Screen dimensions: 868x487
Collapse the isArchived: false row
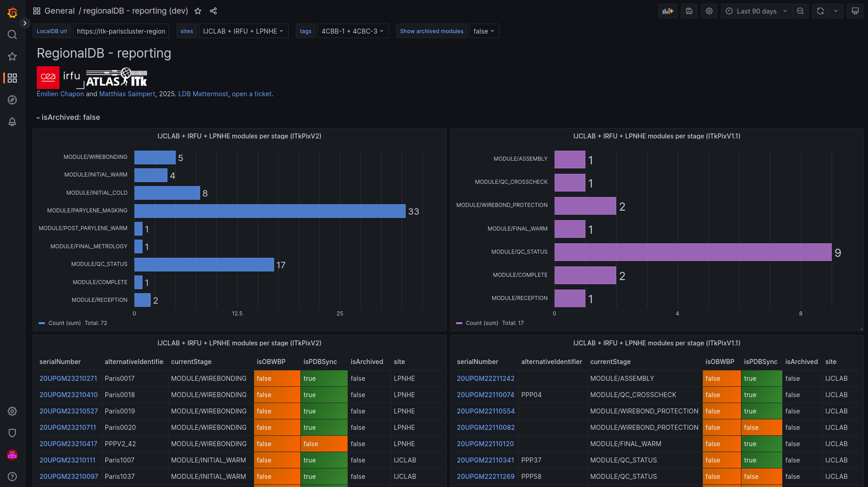pos(38,118)
